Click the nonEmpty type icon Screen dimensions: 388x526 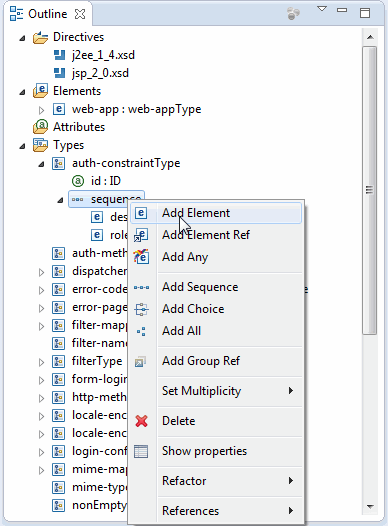pyautogui.click(x=59, y=505)
